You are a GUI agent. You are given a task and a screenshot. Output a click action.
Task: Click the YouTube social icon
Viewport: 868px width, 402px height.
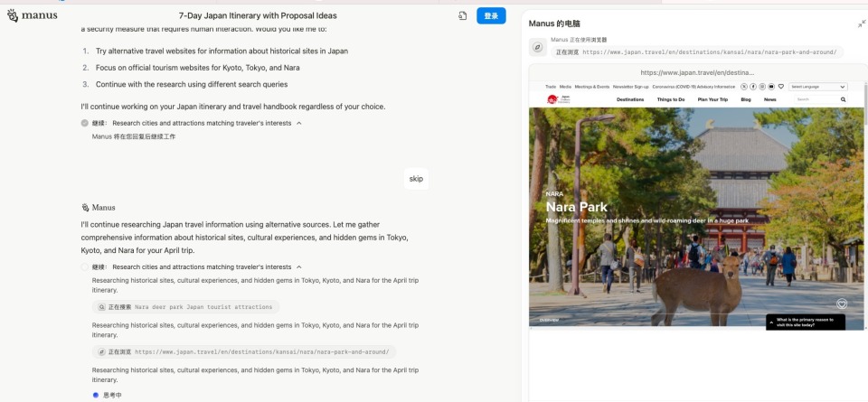(x=771, y=87)
